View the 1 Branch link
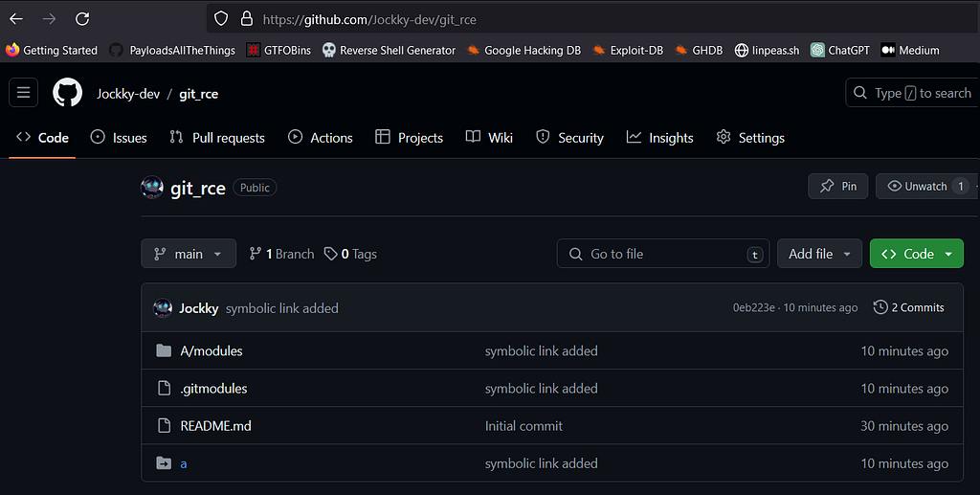The width and height of the screenshot is (980, 495). click(282, 254)
